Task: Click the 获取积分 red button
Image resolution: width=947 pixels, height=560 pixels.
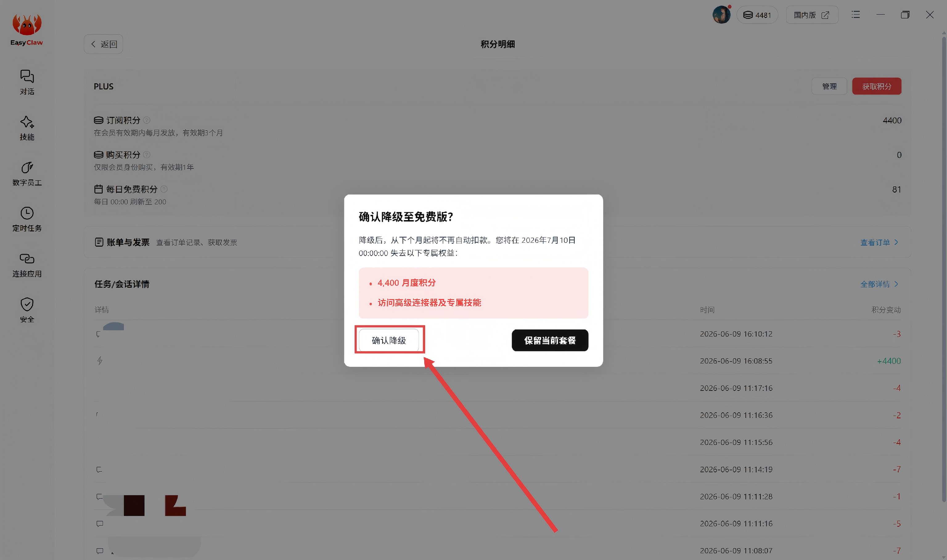Action: click(876, 87)
